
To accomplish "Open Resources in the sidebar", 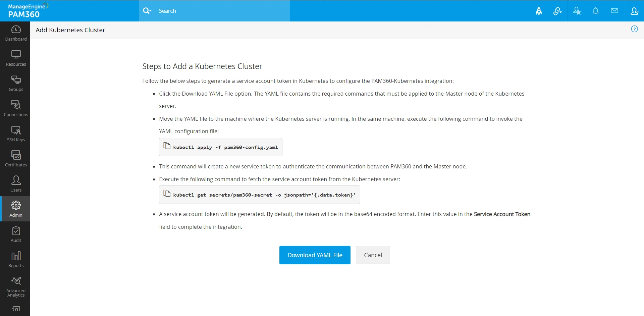I will click(16, 59).
